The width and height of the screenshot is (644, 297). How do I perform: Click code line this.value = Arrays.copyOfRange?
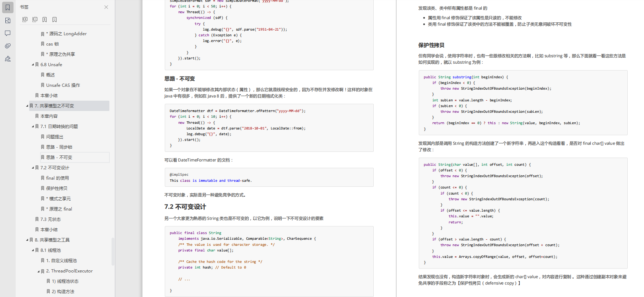tap(495, 257)
